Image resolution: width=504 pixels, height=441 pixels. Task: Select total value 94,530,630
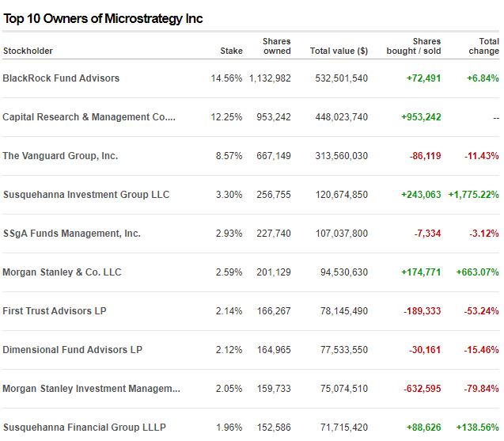coord(344,272)
